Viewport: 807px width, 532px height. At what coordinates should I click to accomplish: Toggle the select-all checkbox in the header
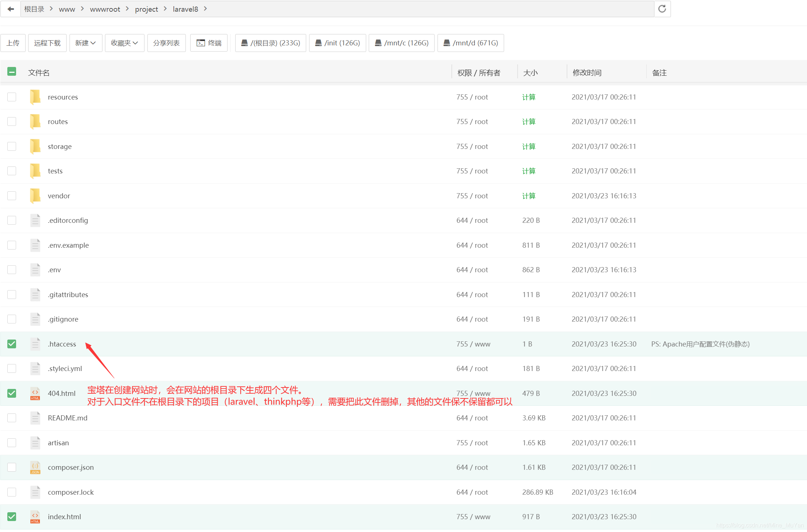click(12, 72)
